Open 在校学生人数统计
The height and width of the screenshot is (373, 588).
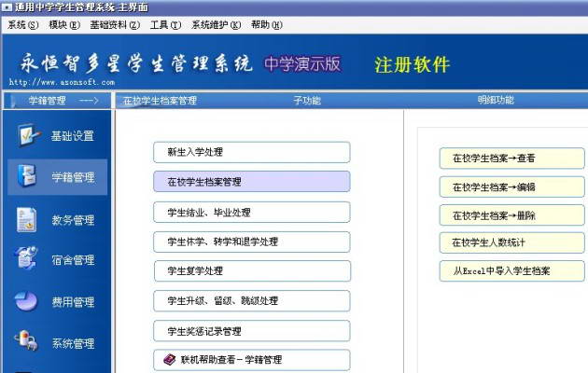511,242
